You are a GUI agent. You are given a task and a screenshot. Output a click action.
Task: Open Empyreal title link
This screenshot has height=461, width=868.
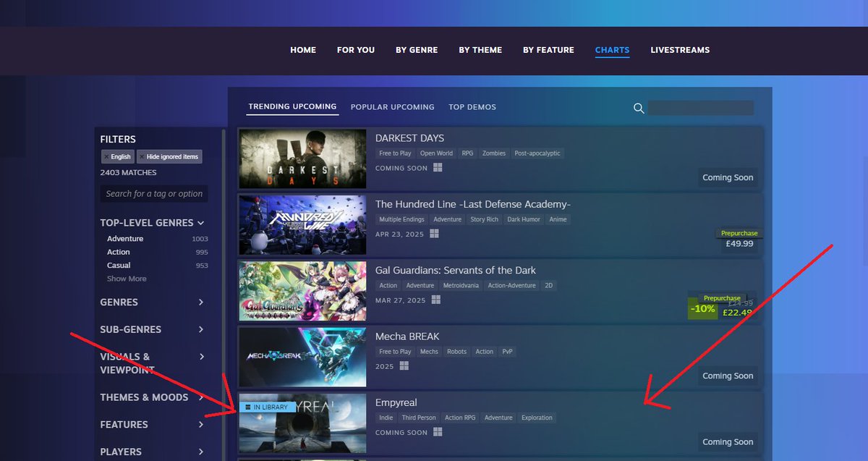point(396,402)
